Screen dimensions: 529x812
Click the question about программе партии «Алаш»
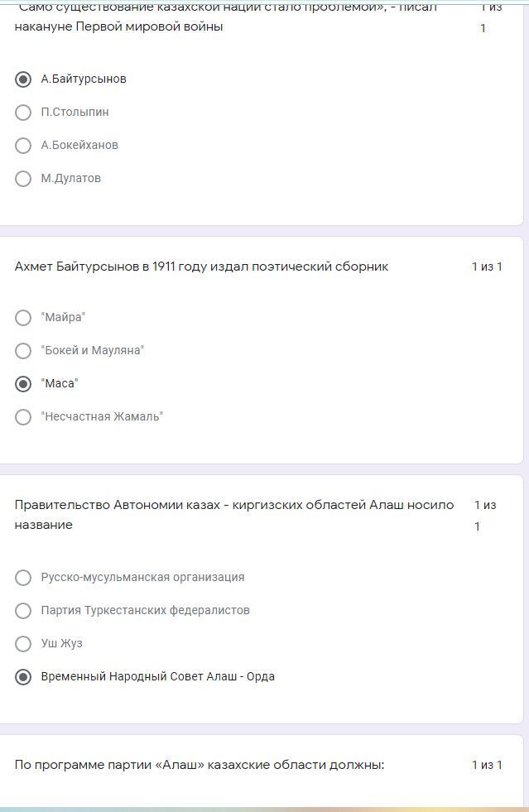(200, 765)
